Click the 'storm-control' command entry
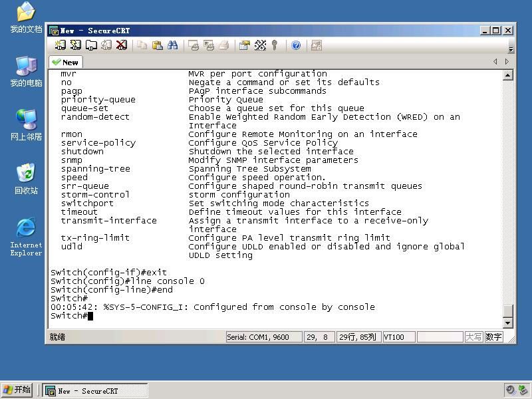 pos(95,195)
